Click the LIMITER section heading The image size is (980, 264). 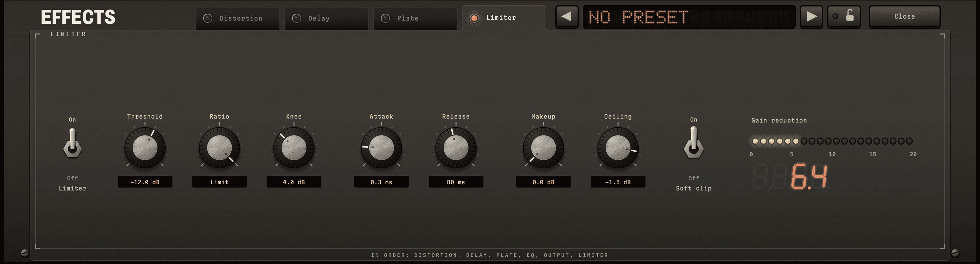click(x=69, y=34)
